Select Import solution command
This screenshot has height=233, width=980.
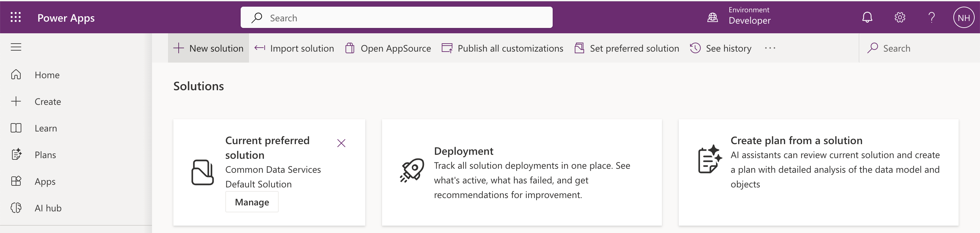point(294,48)
